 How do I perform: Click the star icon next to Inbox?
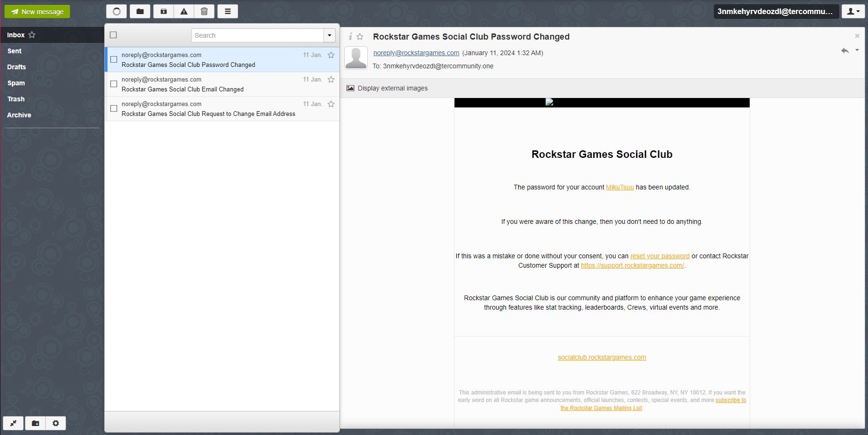(32, 35)
